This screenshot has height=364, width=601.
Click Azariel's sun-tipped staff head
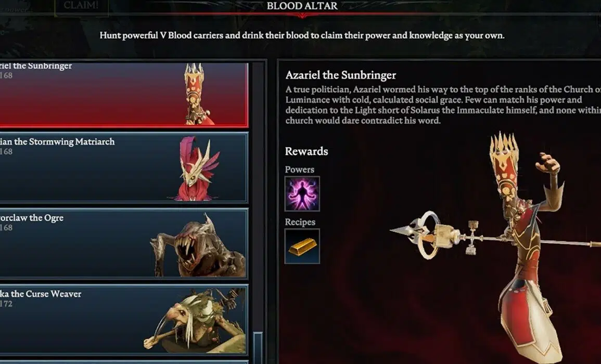point(418,233)
